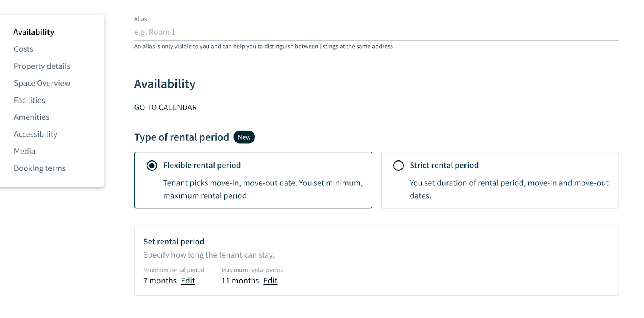Select the Strict rental period radio button
This screenshot has width=644, height=318.
[x=398, y=166]
